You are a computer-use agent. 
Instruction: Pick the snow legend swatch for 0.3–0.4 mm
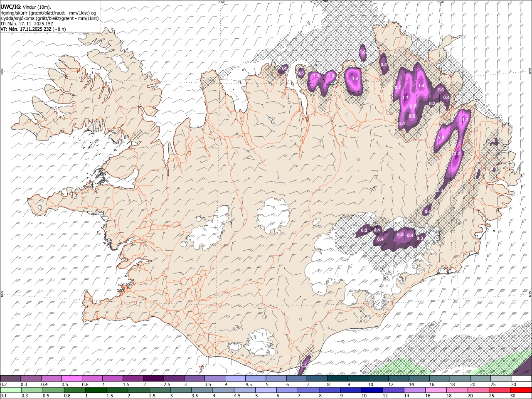[31, 378]
